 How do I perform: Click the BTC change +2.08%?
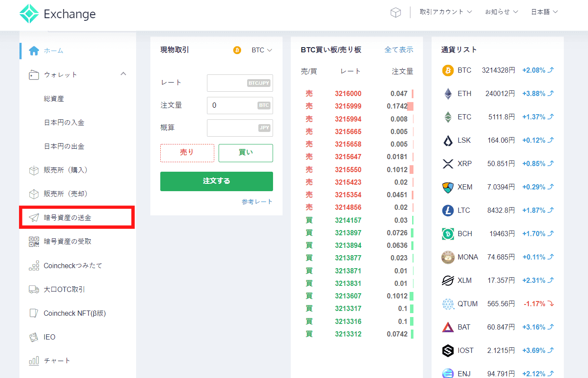(534, 70)
